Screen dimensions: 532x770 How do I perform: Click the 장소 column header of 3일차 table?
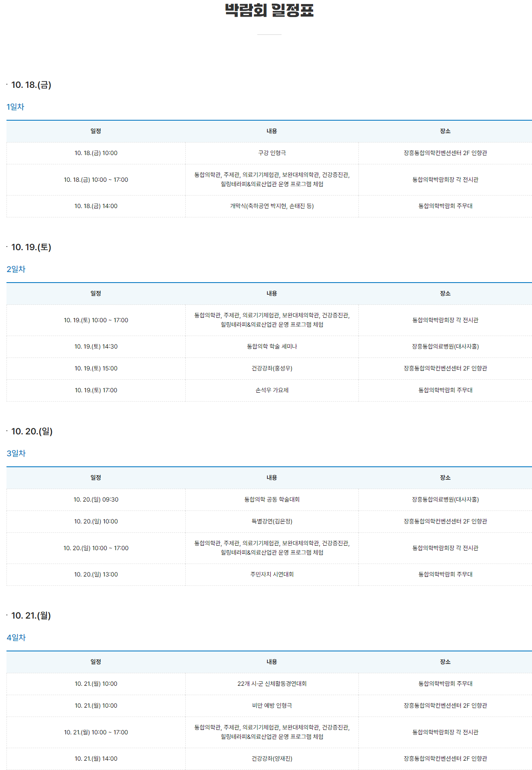[x=445, y=478]
